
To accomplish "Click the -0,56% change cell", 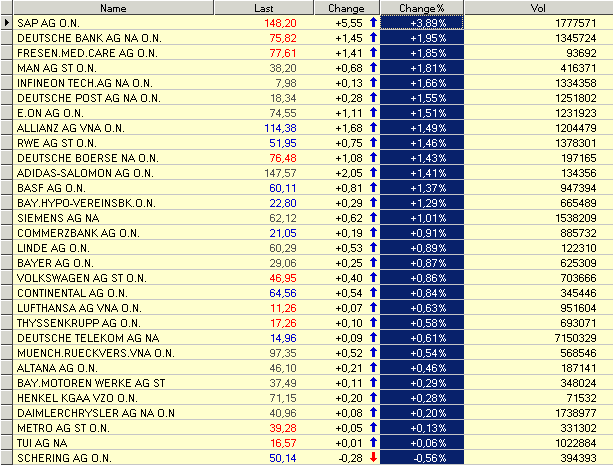I will pyautogui.click(x=422, y=458).
